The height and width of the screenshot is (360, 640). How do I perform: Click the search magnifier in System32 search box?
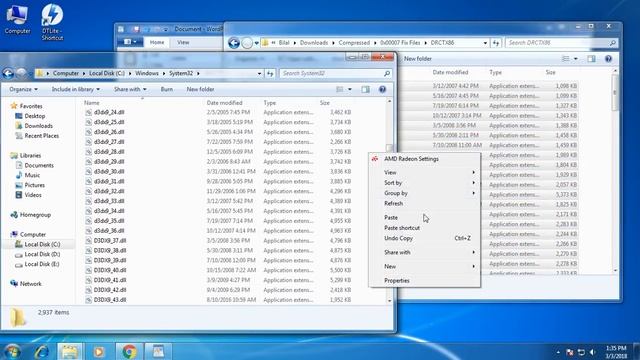386,73
